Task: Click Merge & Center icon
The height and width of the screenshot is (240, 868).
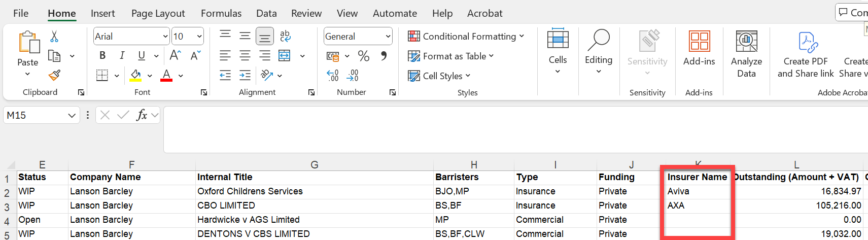Action: [x=285, y=56]
